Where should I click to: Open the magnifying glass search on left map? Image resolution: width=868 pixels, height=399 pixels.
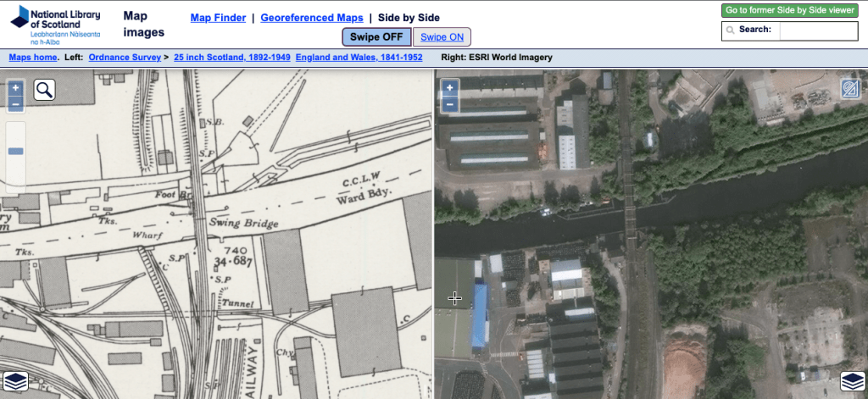tap(45, 91)
